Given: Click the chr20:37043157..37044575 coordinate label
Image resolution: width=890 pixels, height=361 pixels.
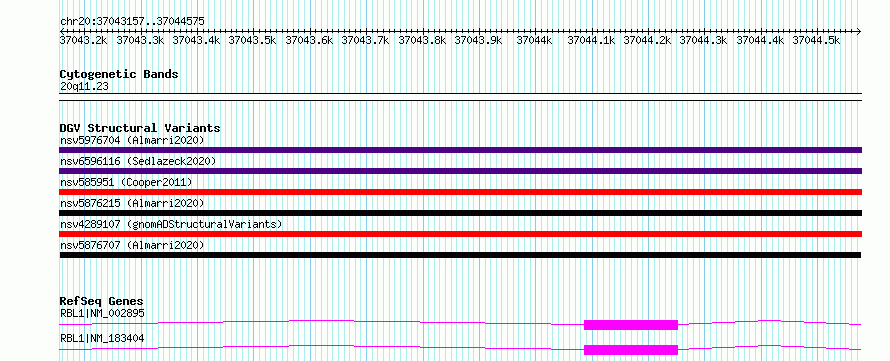Looking at the screenshot, I should tap(132, 21).
